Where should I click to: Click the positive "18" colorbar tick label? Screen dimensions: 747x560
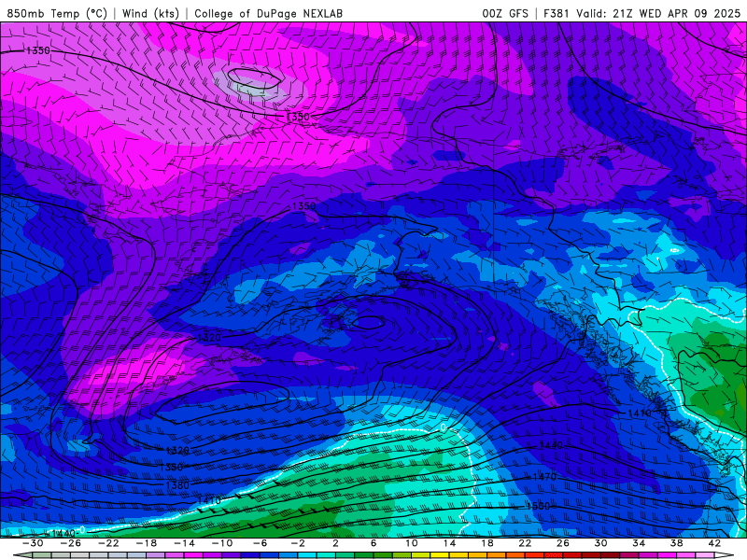pyautogui.click(x=486, y=543)
